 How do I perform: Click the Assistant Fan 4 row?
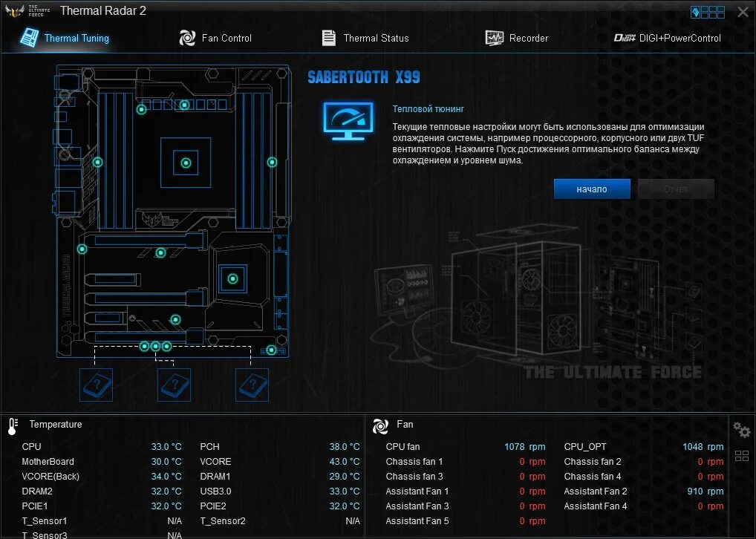pyautogui.click(x=644, y=506)
